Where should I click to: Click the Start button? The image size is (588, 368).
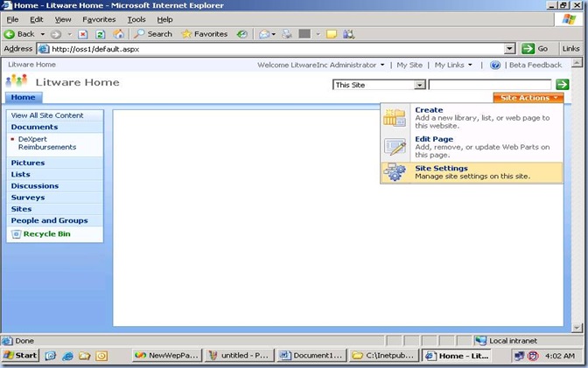coord(20,355)
